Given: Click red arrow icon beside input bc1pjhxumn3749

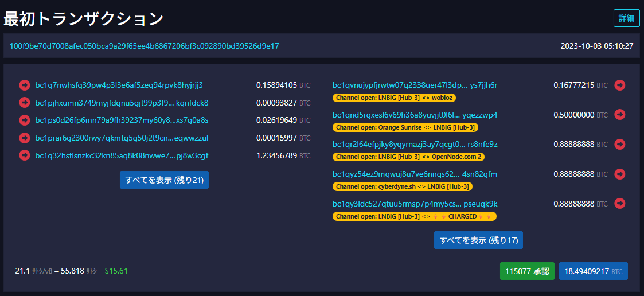Looking at the screenshot, I should 24,103.
